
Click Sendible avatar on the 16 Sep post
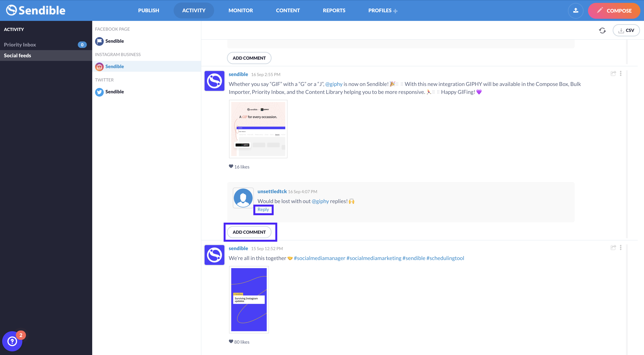pos(214,81)
